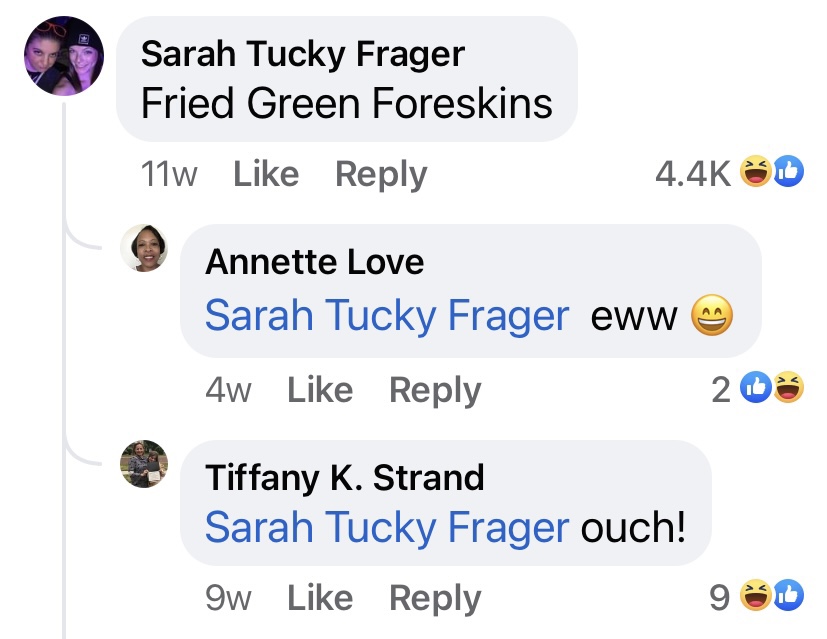Open the Sarah Tucky Frager mention in Annette's reply

tap(387, 316)
